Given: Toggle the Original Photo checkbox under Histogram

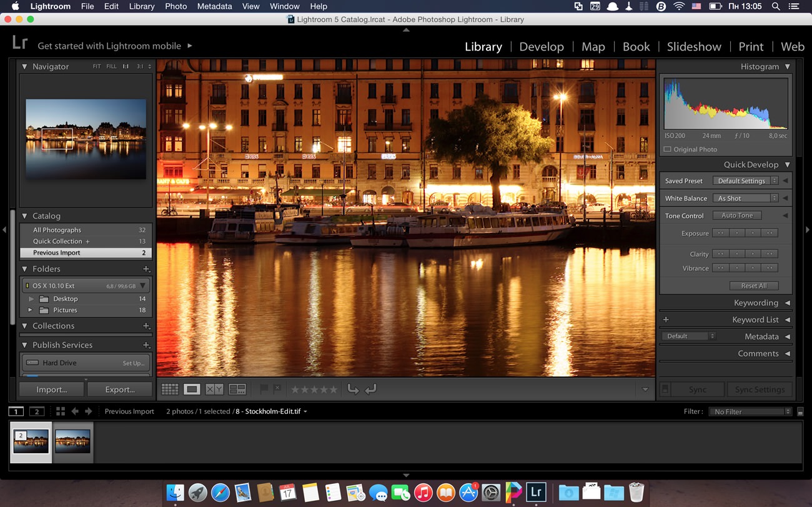Looking at the screenshot, I should [x=668, y=149].
